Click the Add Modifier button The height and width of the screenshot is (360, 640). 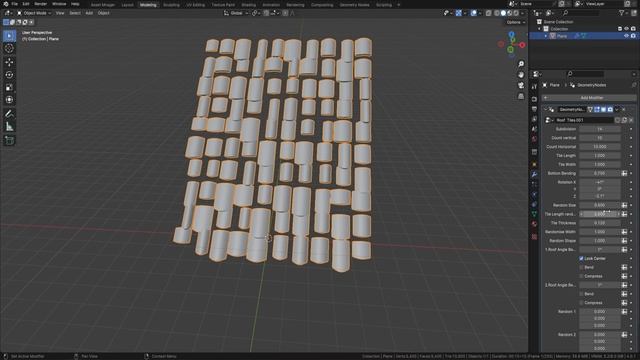pos(589,98)
